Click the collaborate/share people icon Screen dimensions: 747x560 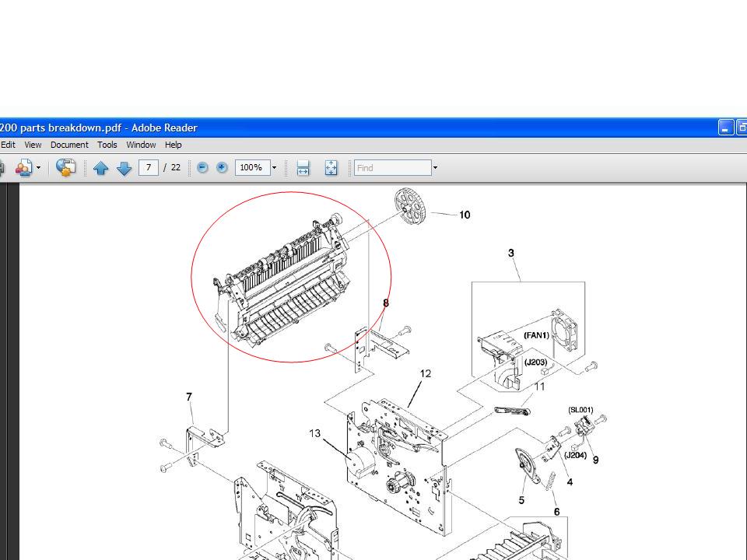coord(23,168)
